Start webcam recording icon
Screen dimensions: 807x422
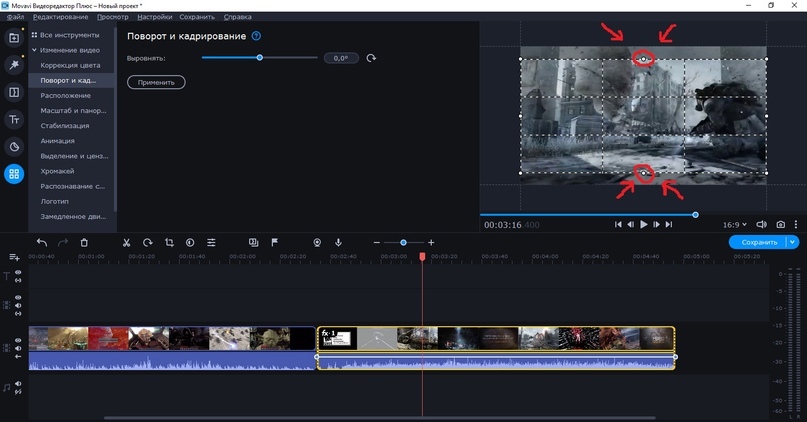coord(317,242)
